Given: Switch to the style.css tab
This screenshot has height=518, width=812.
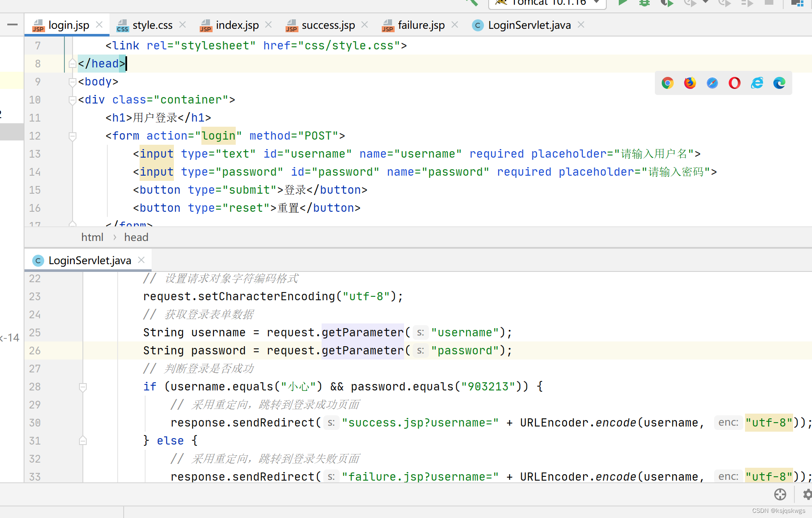Looking at the screenshot, I should [152, 25].
